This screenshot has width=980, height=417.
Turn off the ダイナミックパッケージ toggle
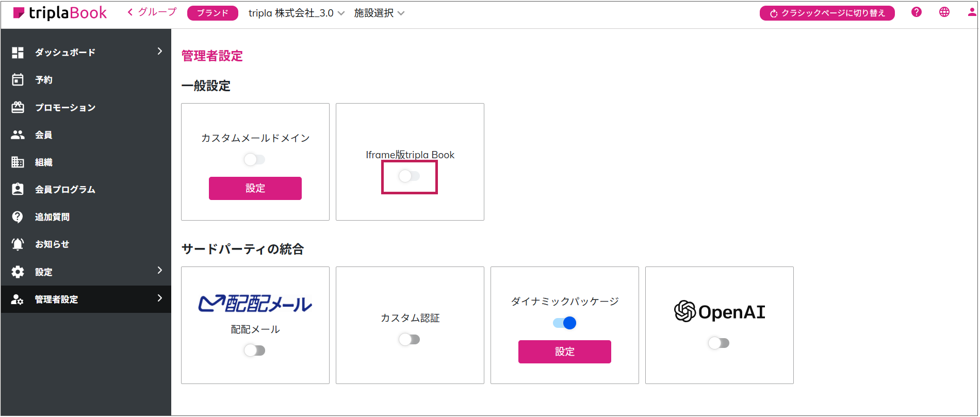coord(564,323)
